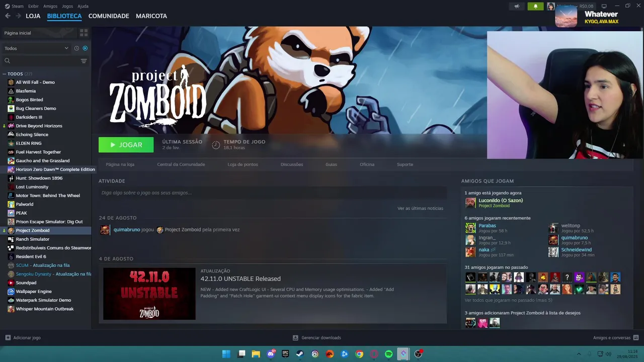Open the COMUNIDADE tab
Image resolution: width=644 pixels, height=362 pixels.
pyautogui.click(x=109, y=16)
